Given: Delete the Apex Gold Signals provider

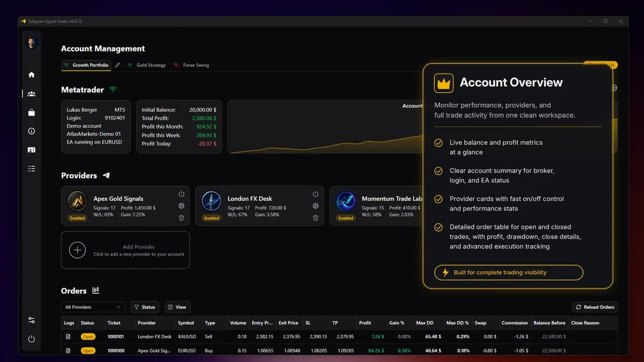Looking at the screenshot, I should [x=181, y=218].
